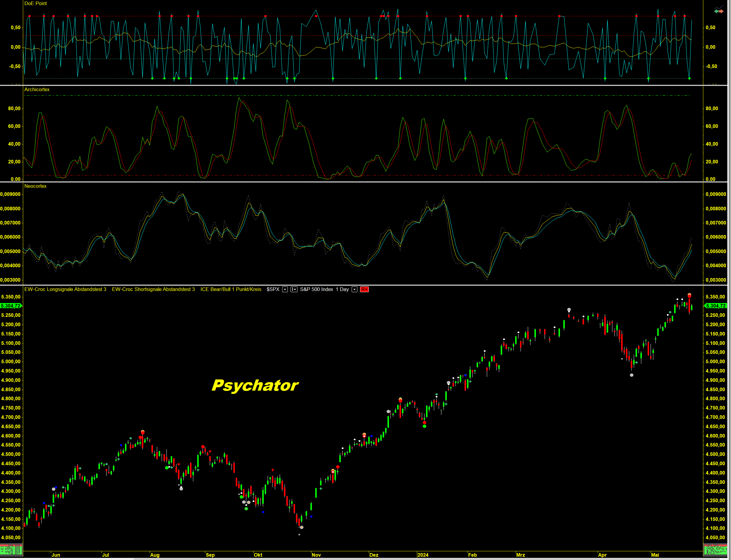
Task: Click the striped box at bottom-left corner
Action: coord(11,550)
